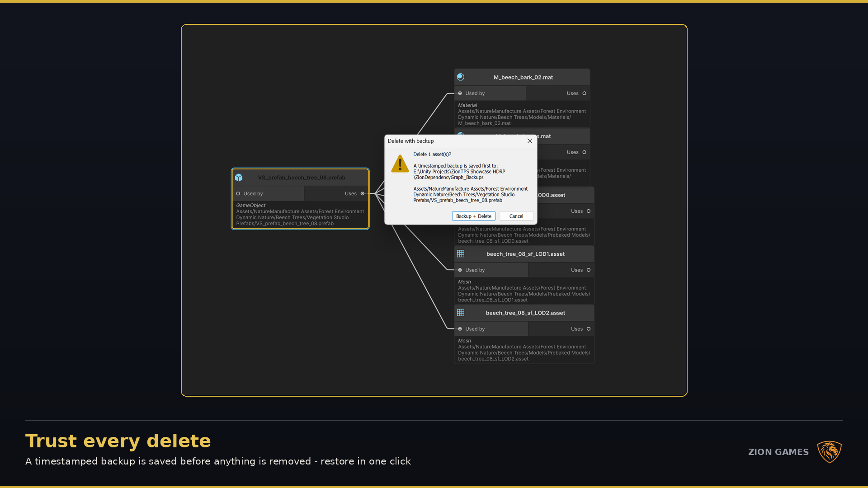
Task: Click the ZION GAMES brand text
Action: coord(778,452)
